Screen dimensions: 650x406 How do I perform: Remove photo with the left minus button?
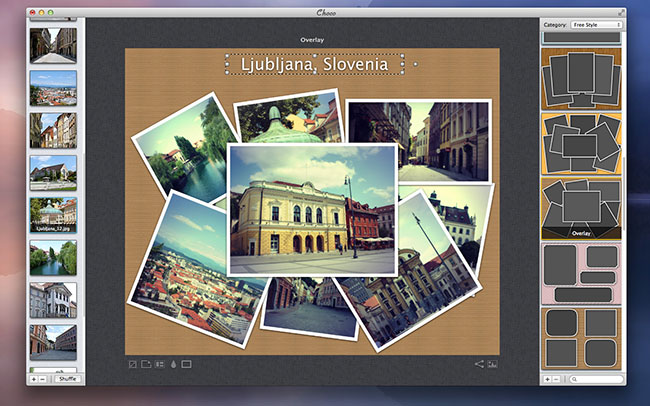pyautogui.click(x=43, y=380)
